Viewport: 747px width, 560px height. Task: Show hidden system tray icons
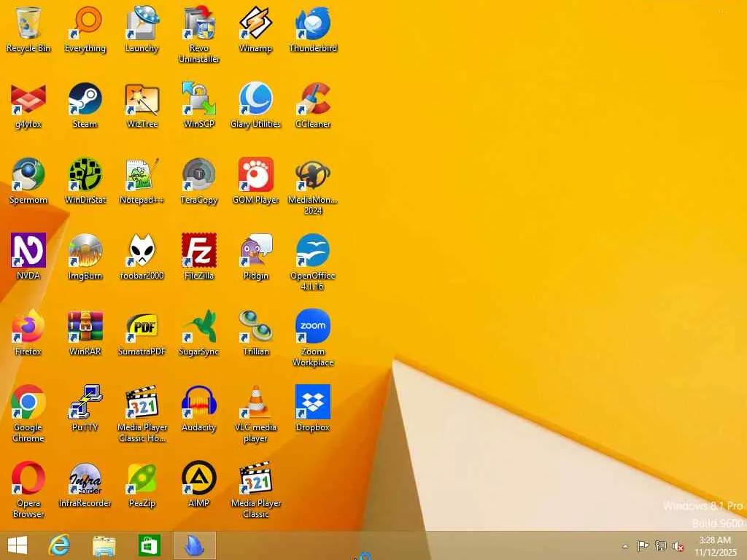point(625,546)
